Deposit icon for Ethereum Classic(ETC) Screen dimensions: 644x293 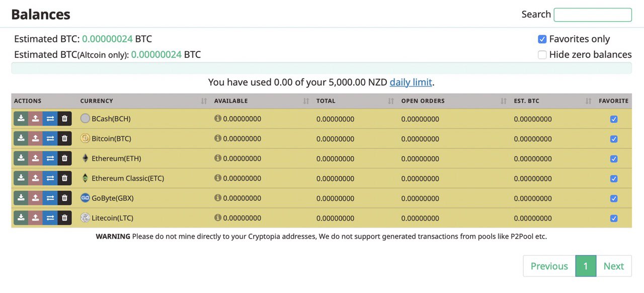point(21,178)
